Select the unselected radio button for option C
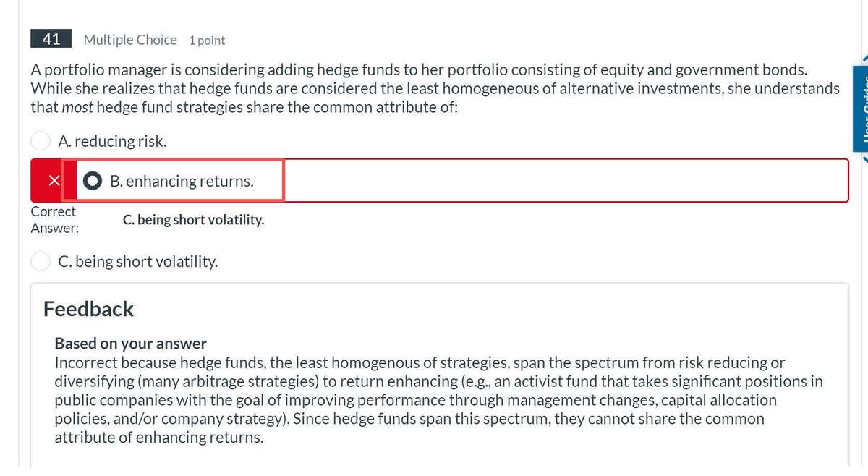This screenshot has width=868, height=476. 41,261
